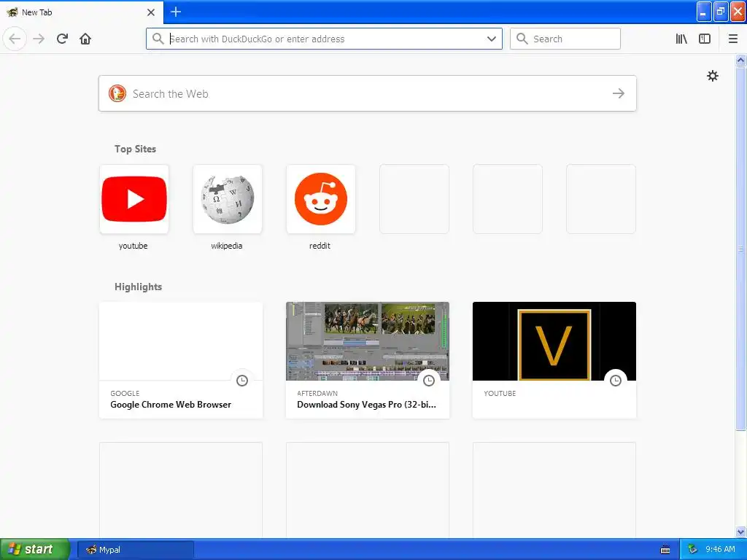747x560 pixels.
Task: Click the system tray icon beside clock
Action: tap(692, 550)
